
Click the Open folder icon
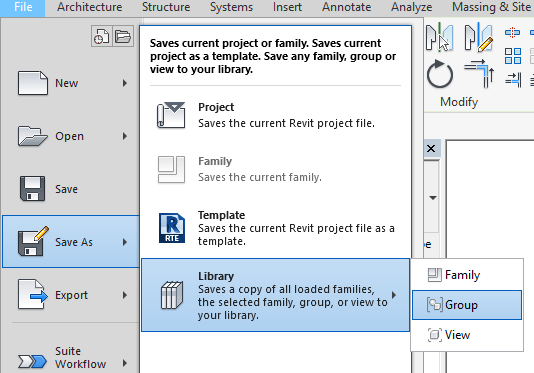tap(32, 136)
